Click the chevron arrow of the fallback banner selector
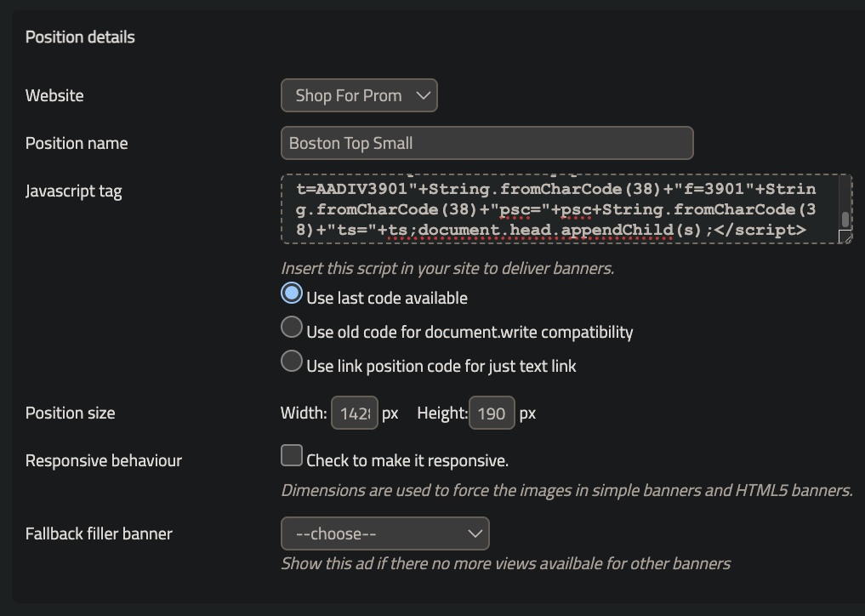865x616 pixels. 475,533
